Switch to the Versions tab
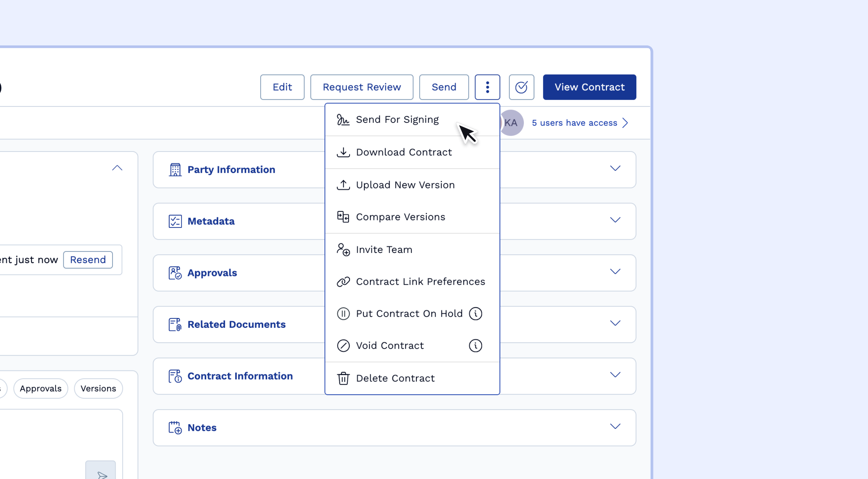The image size is (868, 479). [98, 388]
